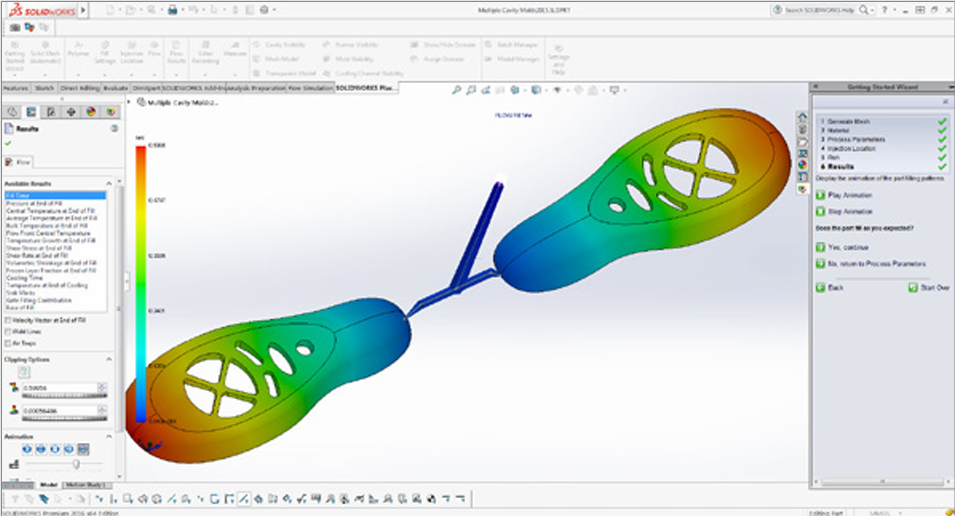Click the Appearances color ball task pane icon
This screenshot has width=955, height=516.
point(802,164)
